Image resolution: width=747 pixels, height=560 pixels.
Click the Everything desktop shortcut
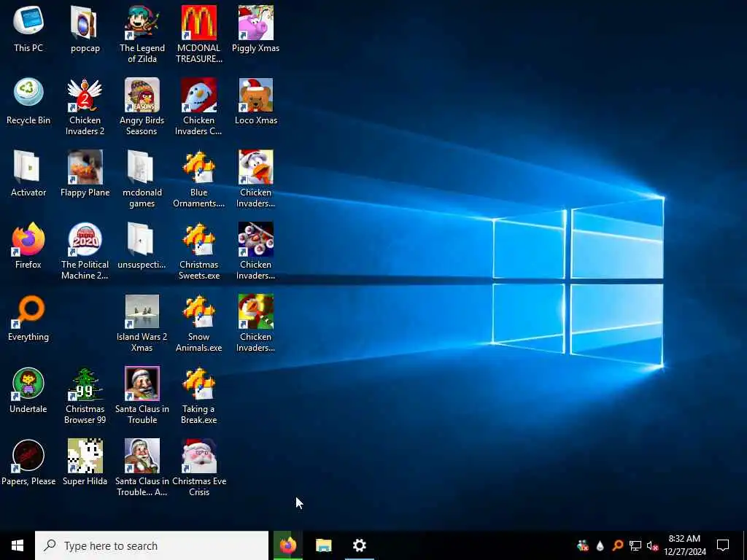[28, 311]
